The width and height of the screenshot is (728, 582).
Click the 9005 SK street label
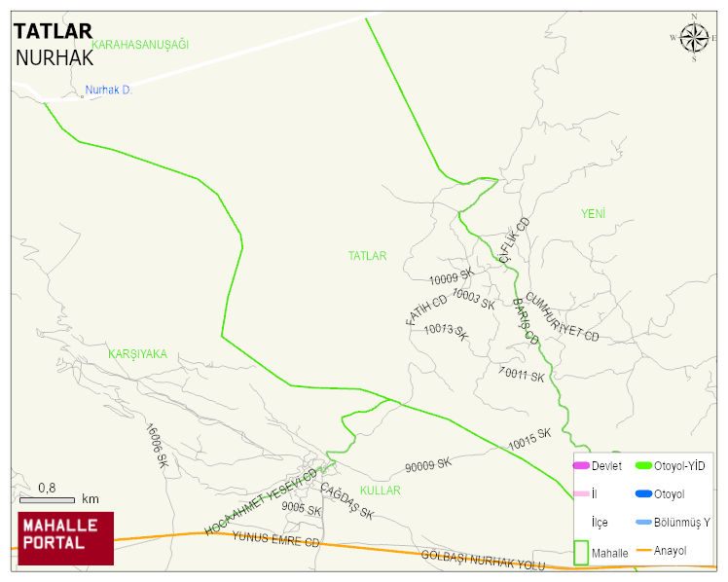click(302, 509)
